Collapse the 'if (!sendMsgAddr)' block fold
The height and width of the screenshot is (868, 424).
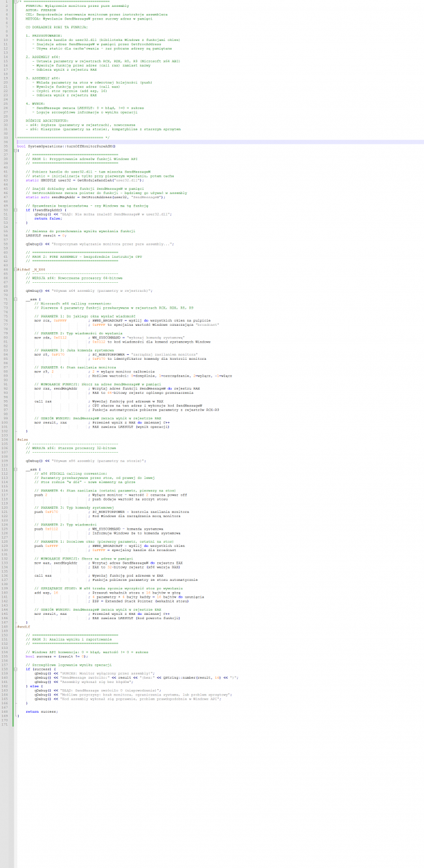[15, 210]
